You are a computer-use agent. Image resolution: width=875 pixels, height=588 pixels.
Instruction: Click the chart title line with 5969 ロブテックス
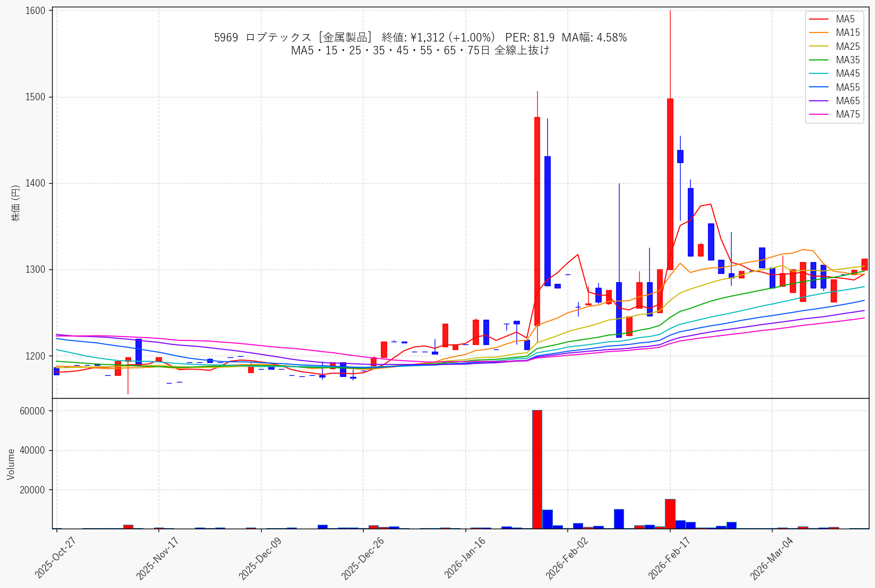coord(420,38)
